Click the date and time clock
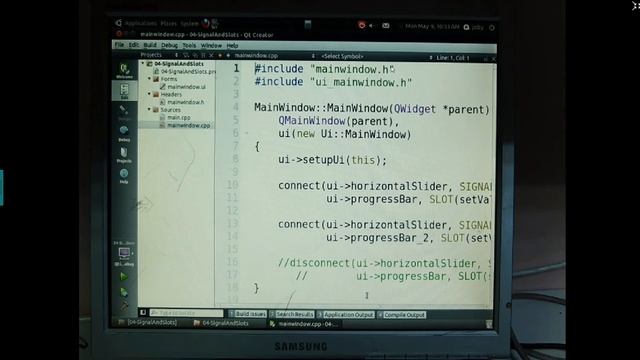640x360 pixels. (x=432, y=26)
